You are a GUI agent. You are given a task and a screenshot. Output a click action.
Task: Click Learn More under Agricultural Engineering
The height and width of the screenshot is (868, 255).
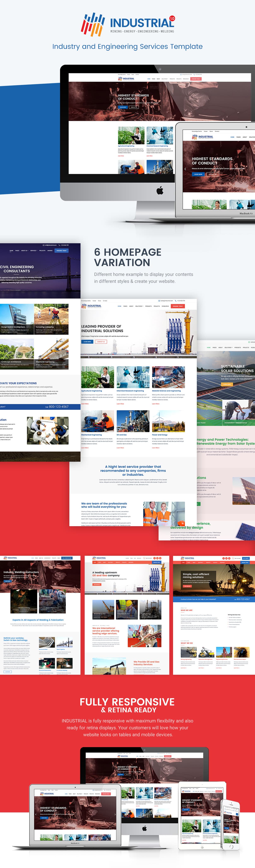point(85,404)
